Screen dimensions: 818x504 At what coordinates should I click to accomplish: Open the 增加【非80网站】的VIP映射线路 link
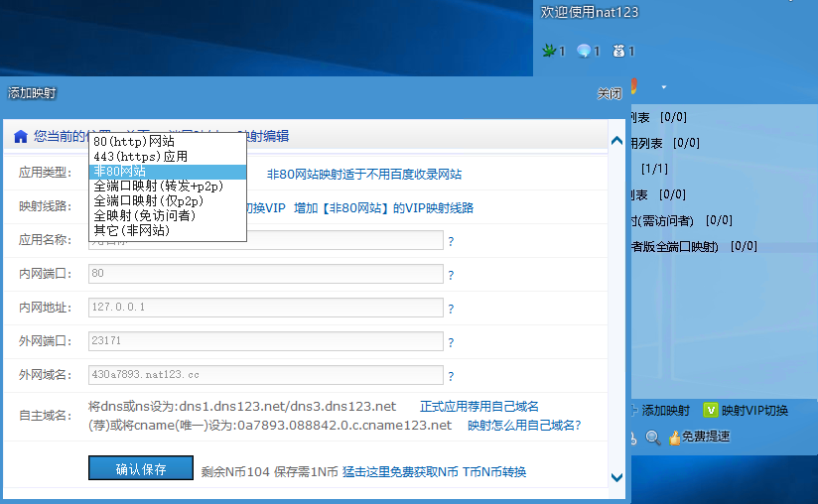[383, 208]
